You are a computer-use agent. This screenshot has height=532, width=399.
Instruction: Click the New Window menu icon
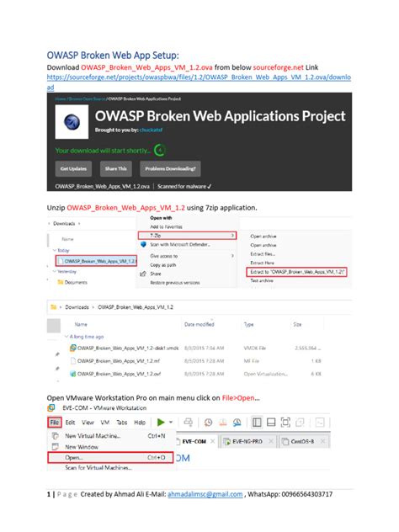(56, 446)
